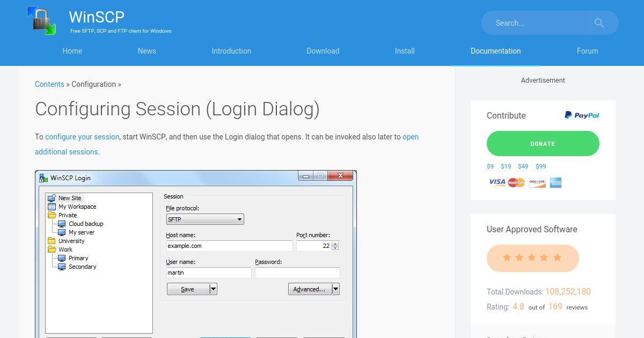
Task: Click the My Workspace icon in tree
Action: point(52,207)
